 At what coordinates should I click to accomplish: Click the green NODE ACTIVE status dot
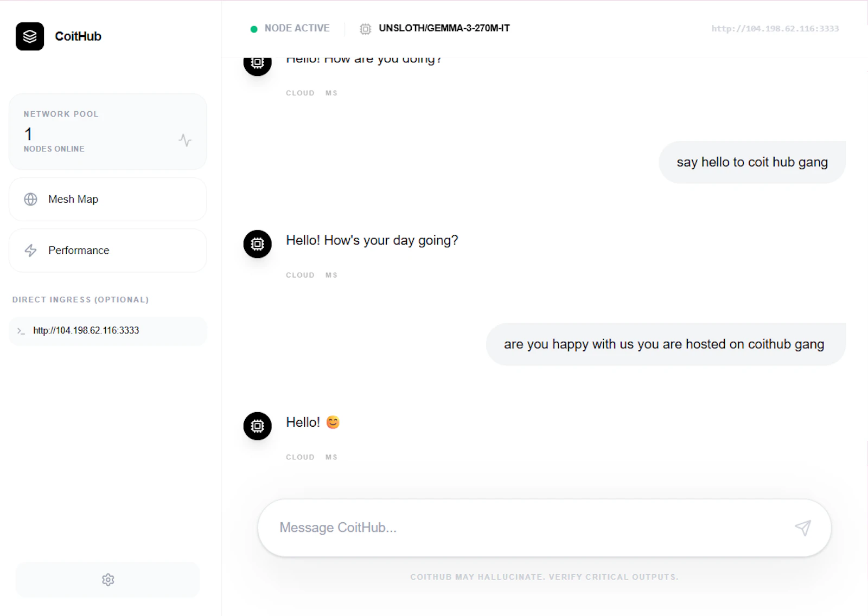(x=254, y=28)
